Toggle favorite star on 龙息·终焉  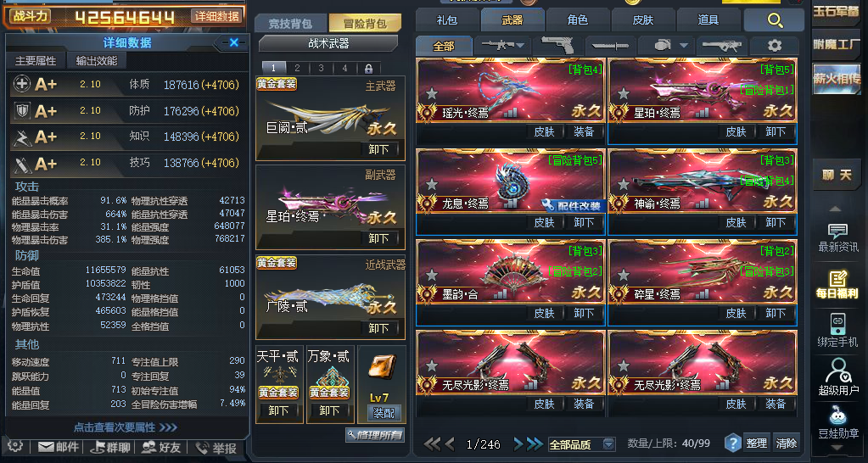432,184
